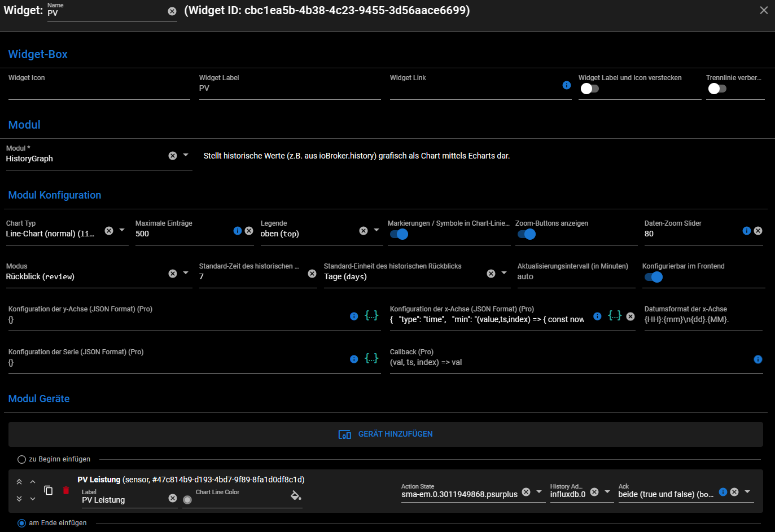Open the Modus dropdown
The width and height of the screenshot is (775, 532).
186,273
